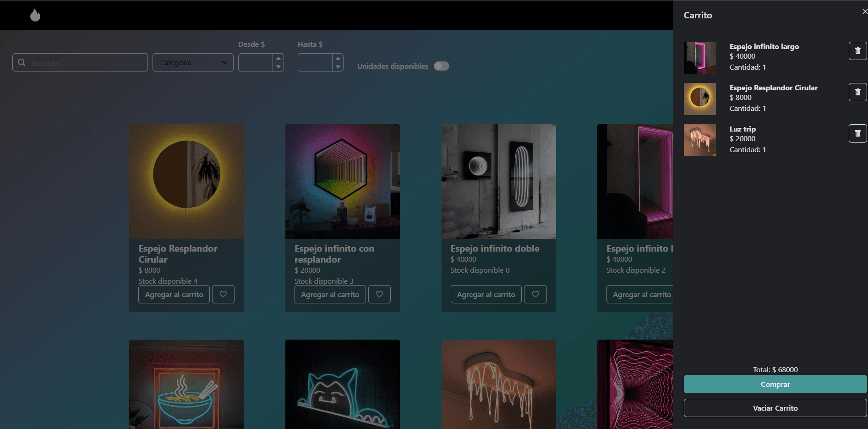Increase the Hasta $ value

pos(338,58)
